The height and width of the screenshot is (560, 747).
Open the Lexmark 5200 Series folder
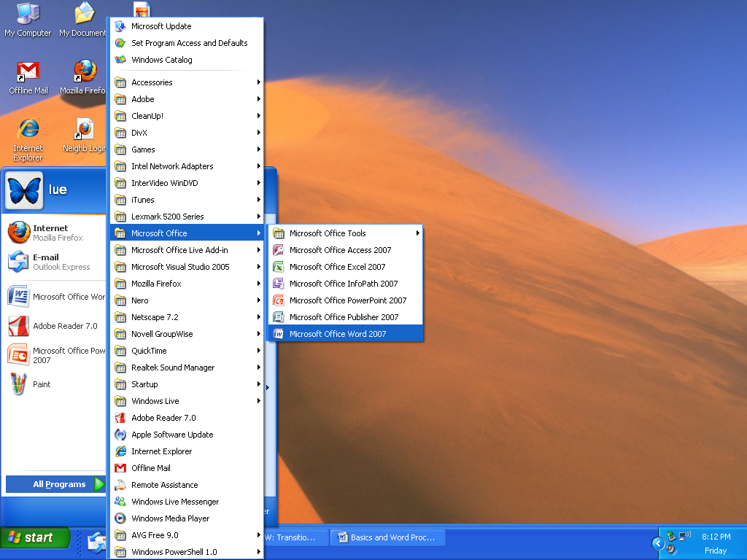(187, 217)
